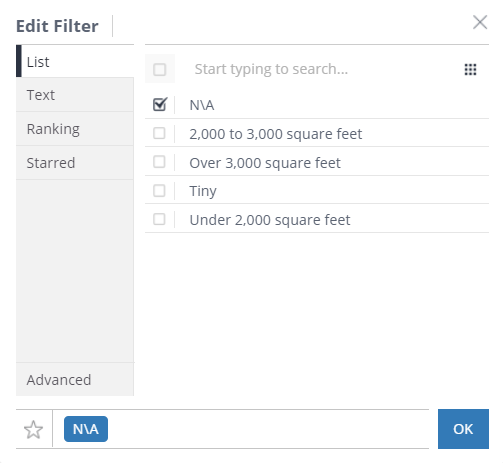
Task: Open the grid view options icon
Action: (x=470, y=69)
